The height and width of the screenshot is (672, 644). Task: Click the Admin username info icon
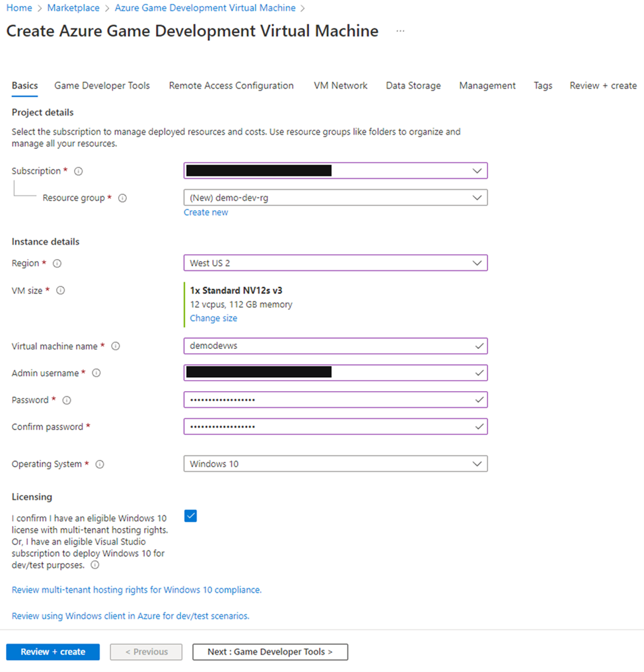click(96, 373)
